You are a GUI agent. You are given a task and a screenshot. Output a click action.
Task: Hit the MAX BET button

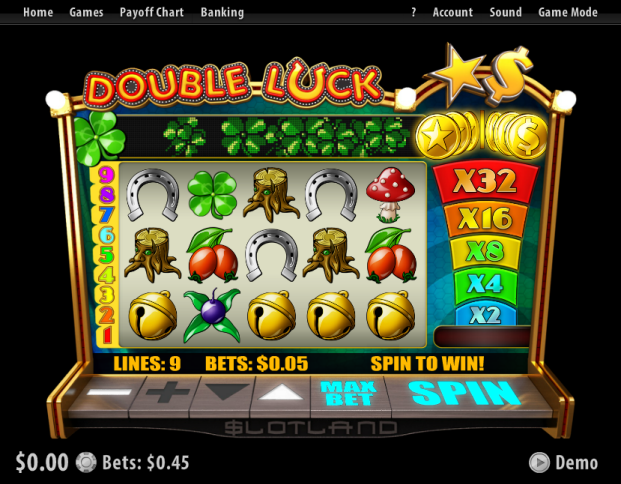[x=348, y=393]
